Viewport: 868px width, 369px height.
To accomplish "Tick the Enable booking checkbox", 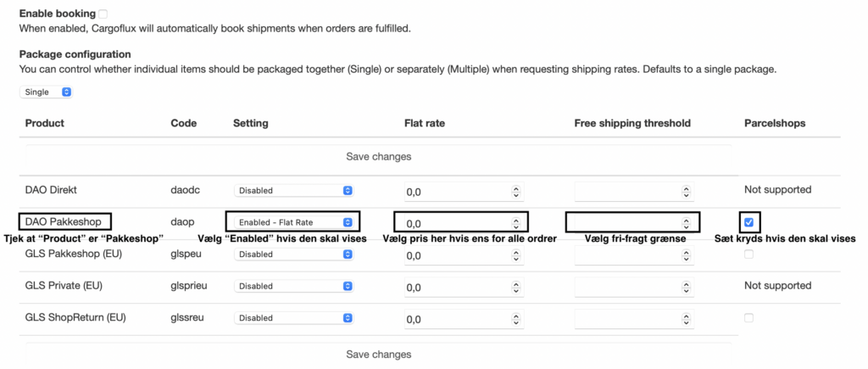I will (x=103, y=14).
